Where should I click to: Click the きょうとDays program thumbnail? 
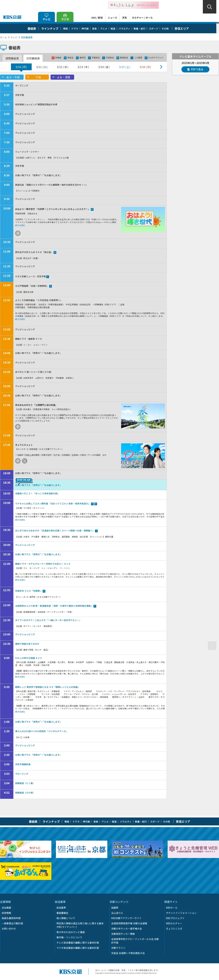pos(143,456)
